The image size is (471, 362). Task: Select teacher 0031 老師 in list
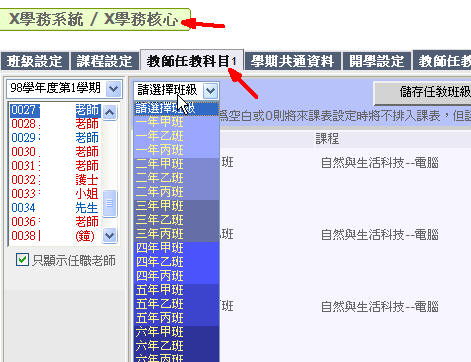coord(55,166)
